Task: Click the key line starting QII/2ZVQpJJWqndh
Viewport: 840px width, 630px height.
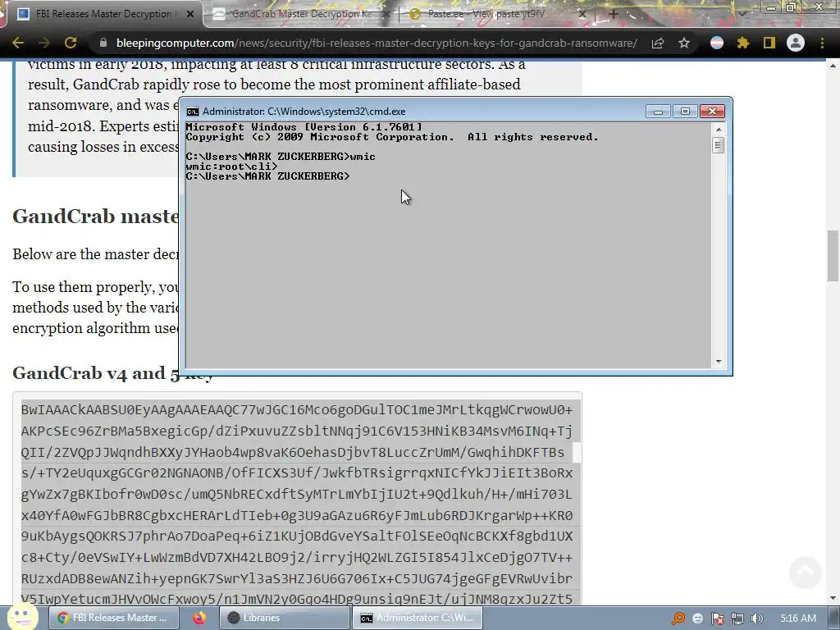Action: coord(293,452)
